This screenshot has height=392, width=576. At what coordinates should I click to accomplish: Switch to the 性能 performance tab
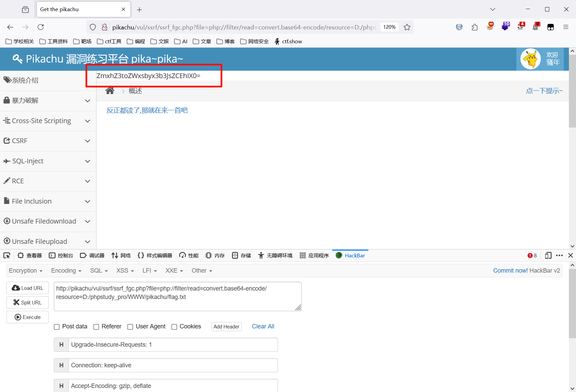(189, 255)
